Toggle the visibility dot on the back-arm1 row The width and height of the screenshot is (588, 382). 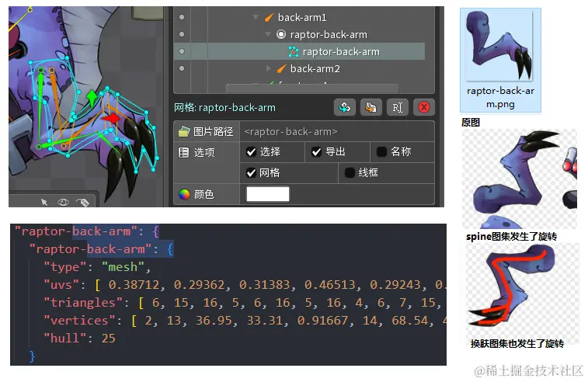pyautogui.click(x=182, y=17)
